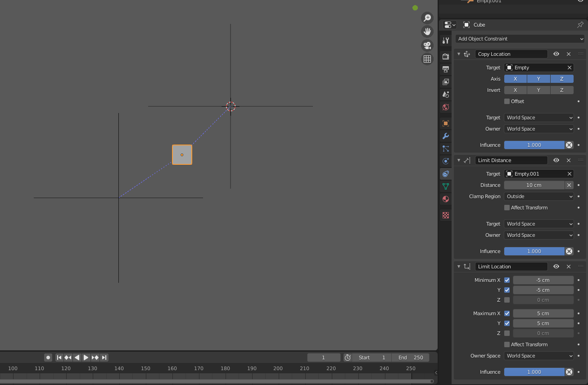Viewport: 588px width, 385px height.
Task: Open Limit Location Owner Space dropdown
Action: pyautogui.click(x=539, y=356)
